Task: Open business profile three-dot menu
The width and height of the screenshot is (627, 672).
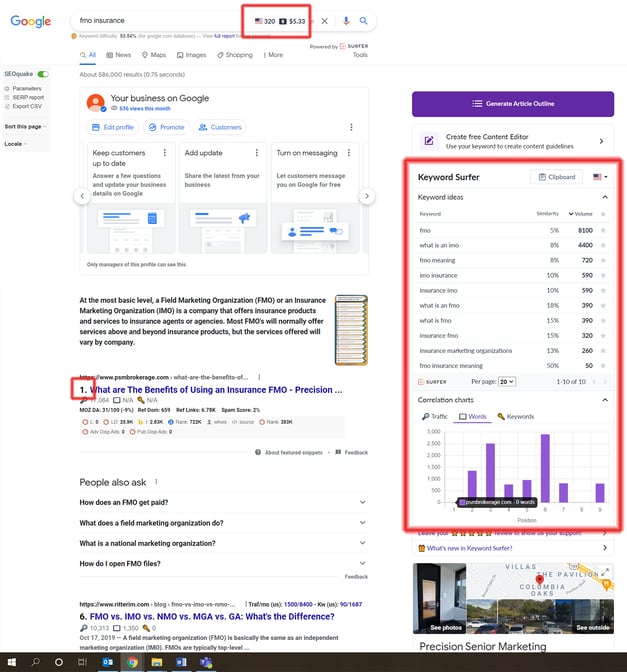Action: point(351,127)
